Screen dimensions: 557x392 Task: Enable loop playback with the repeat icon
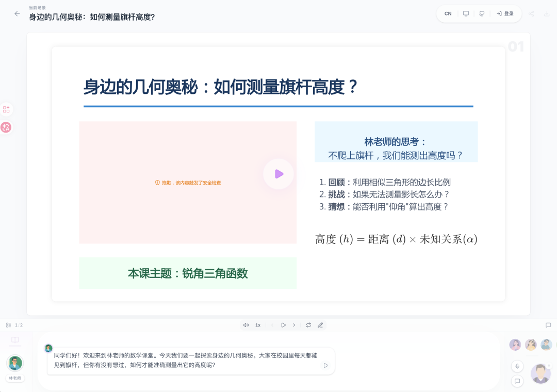coord(308,325)
